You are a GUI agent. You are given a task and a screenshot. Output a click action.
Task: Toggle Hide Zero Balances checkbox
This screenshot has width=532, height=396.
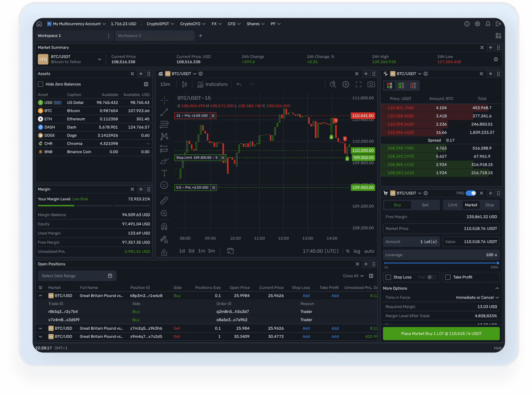[x=41, y=84]
